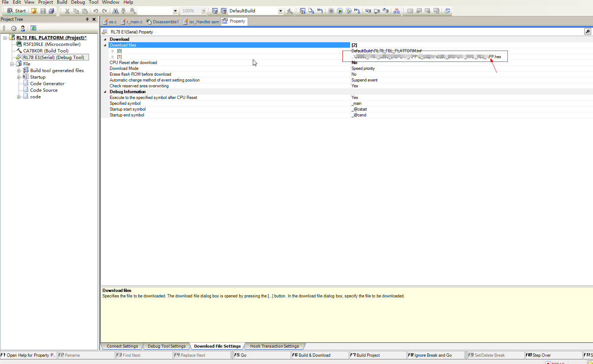Open the Find dialog via binoculars icon
593x364 pixels.
[x=115, y=11]
